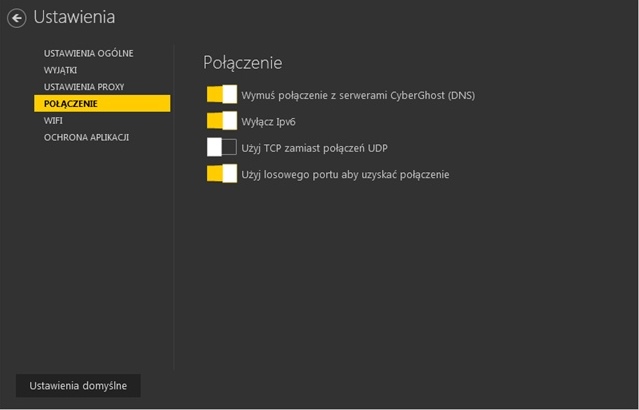639x410 pixels.
Task: Click the white knob of the TCP switch
Action: (x=214, y=147)
